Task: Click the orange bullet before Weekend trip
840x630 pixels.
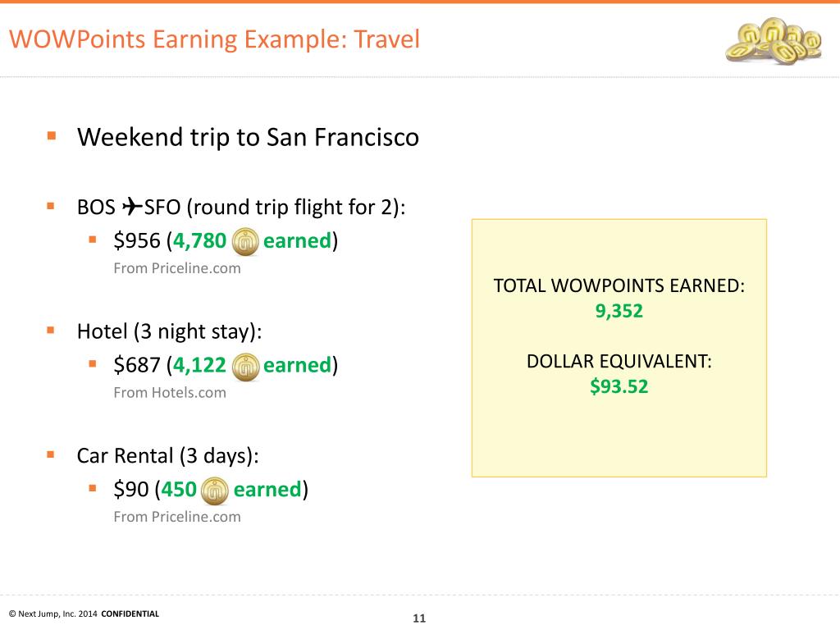Action: 52,135
